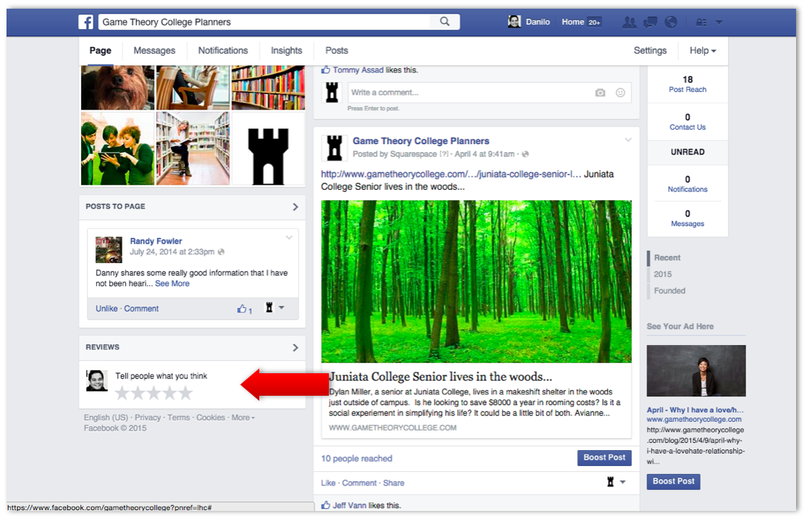Open Privacy link in the footer
The width and height of the screenshot is (812, 524).
[x=148, y=417]
